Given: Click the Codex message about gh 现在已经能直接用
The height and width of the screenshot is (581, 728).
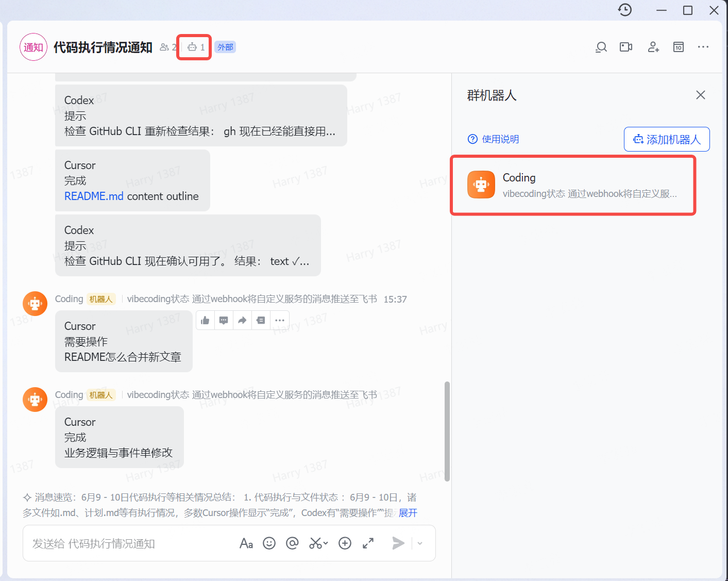Looking at the screenshot, I should pos(201,115).
